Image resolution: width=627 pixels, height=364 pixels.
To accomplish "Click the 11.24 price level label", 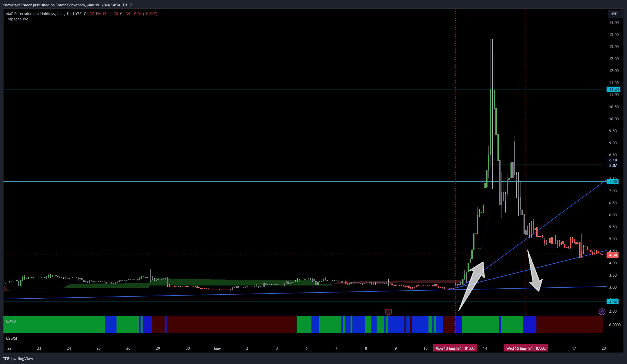I will [x=613, y=89].
